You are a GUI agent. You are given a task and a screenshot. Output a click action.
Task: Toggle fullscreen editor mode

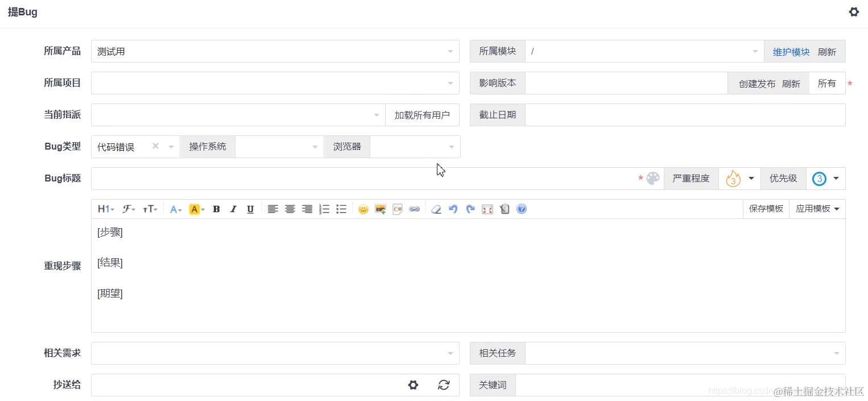tap(487, 209)
